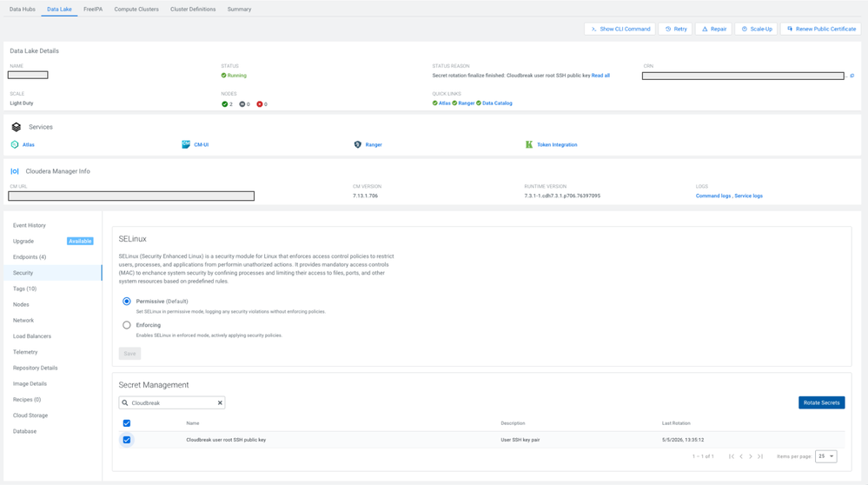Switch to the FreeIPA tab
The height and width of the screenshot is (485, 868).
tap(93, 10)
